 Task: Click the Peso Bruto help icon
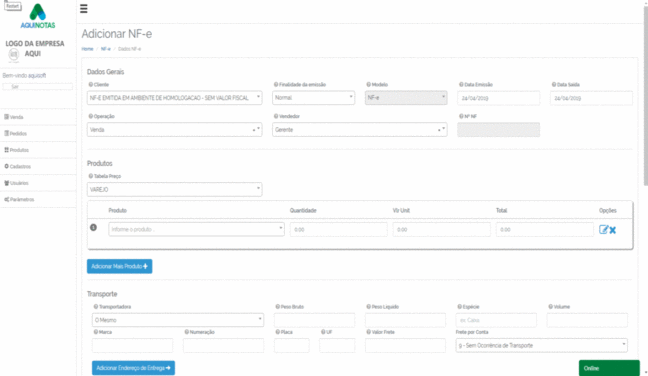277,307
